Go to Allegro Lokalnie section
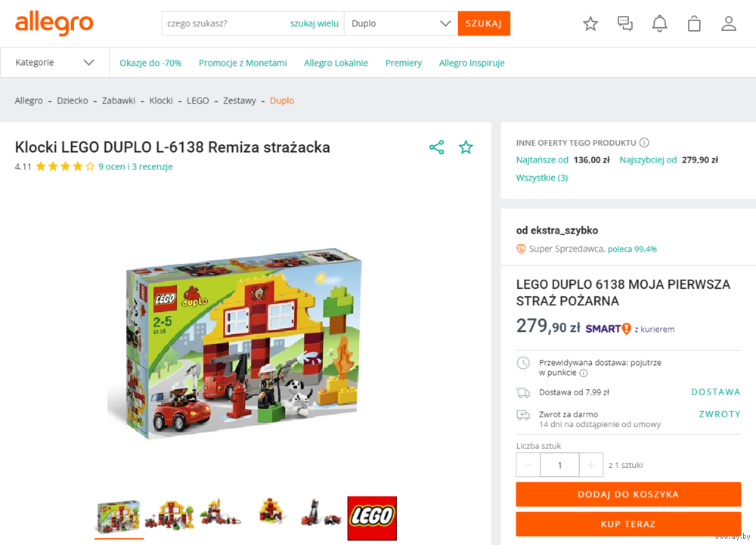The height and width of the screenshot is (545, 756). coord(336,63)
